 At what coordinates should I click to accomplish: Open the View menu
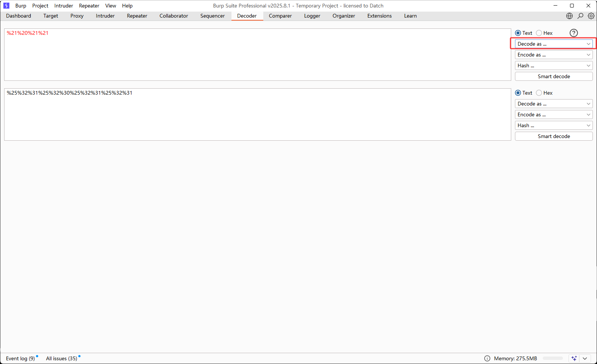tap(110, 6)
